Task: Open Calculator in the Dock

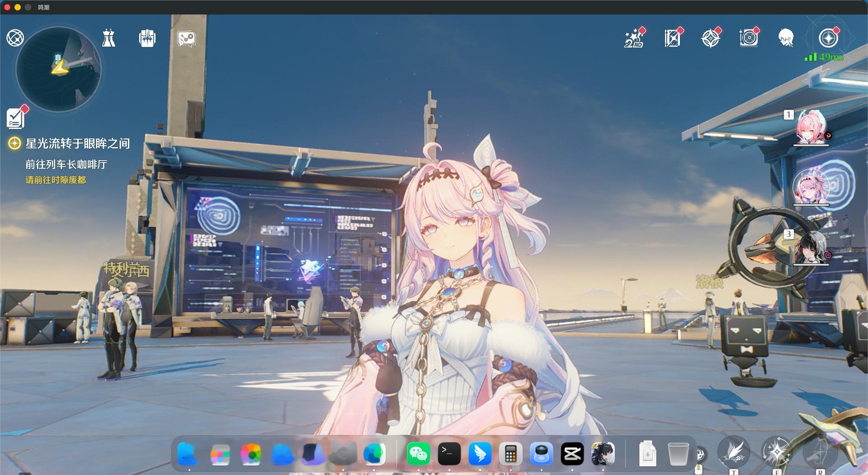Action: pyautogui.click(x=511, y=454)
